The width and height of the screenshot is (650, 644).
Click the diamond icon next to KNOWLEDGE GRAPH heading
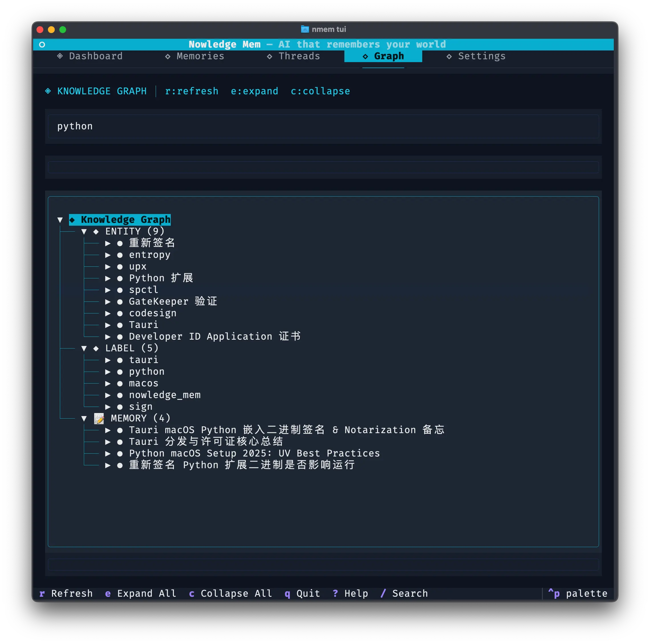pyautogui.click(x=48, y=91)
